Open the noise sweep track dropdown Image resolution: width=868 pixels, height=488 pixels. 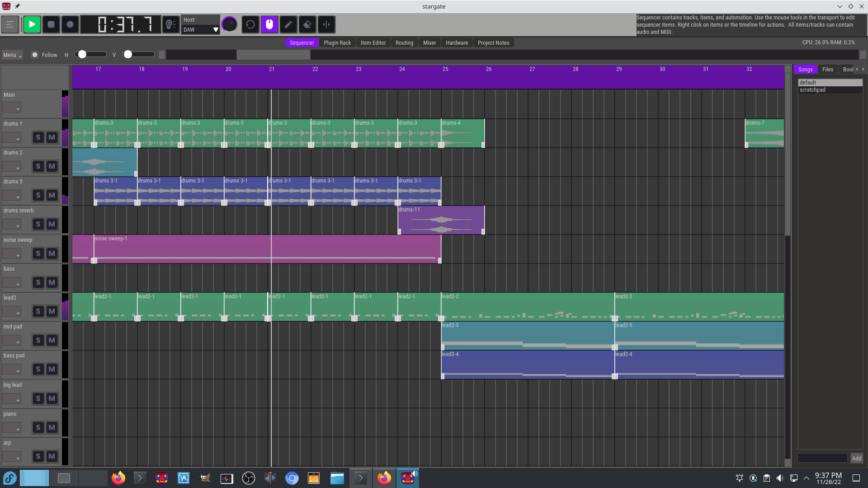point(12,253)
